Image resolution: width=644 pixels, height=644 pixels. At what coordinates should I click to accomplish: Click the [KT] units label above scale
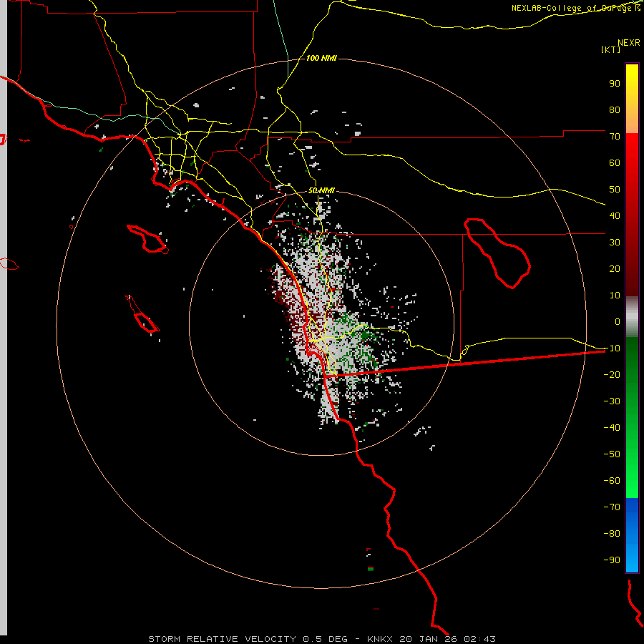coord(610,49)
